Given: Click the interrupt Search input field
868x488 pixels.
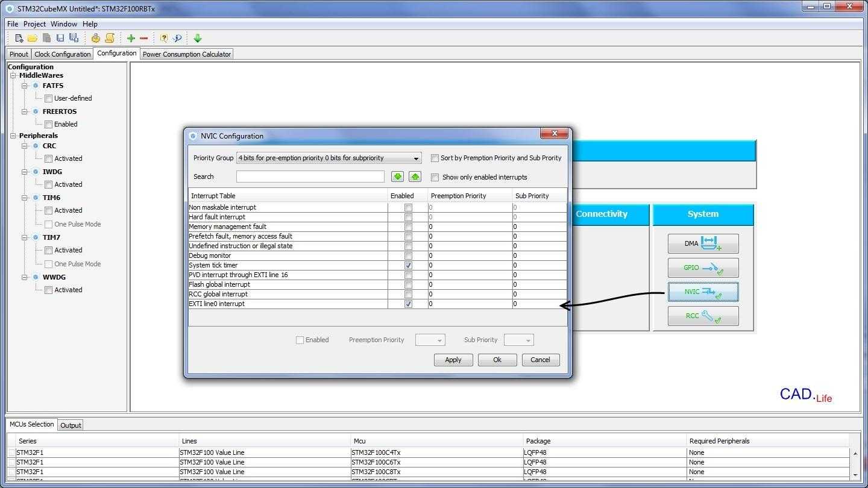Looking at the screenshot, I should (310, 177).
